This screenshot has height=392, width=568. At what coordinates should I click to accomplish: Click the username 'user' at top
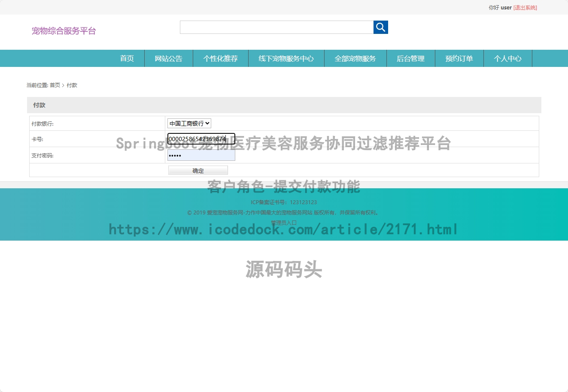506,8
